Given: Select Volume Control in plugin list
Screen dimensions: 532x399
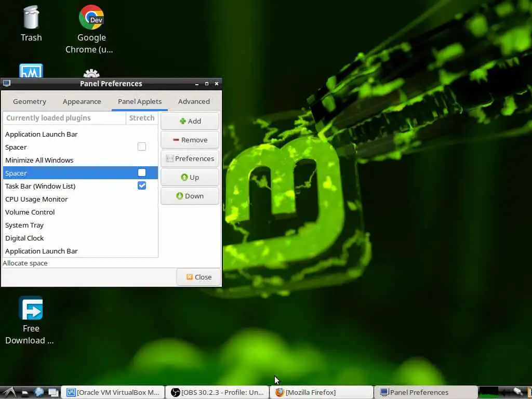Looking at the screenshot, I should 81,212.
